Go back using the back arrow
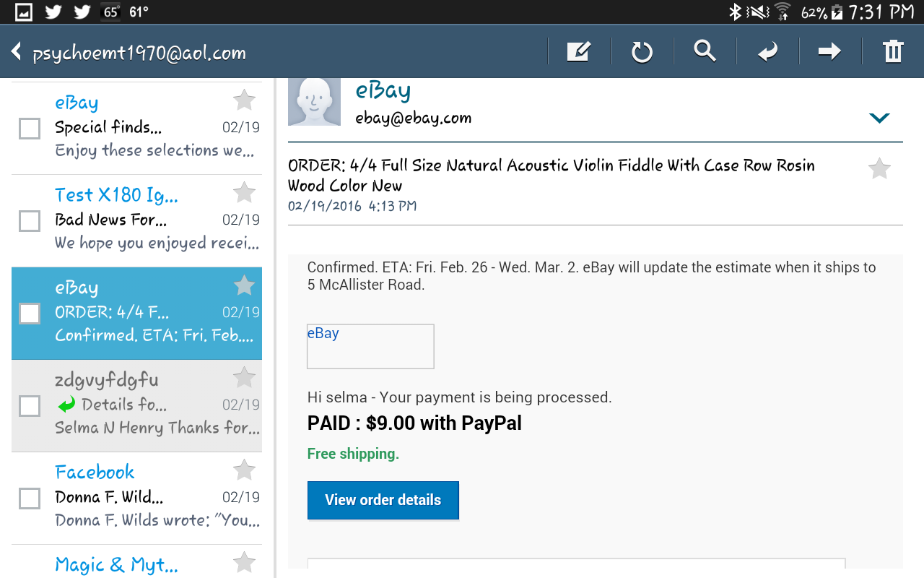 [x=16, y=51]
